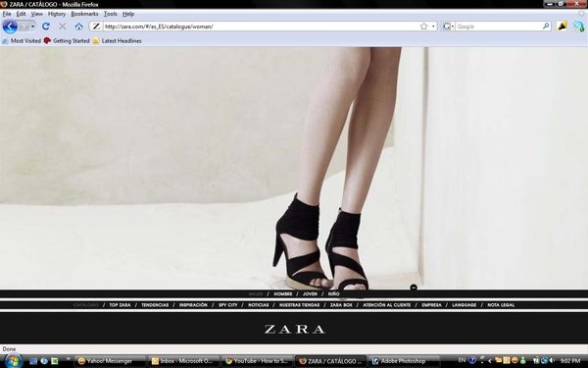Open the INSPIRACIÓN page
The width and height of the screenshot is (588, 368).
tap(193, 305)
